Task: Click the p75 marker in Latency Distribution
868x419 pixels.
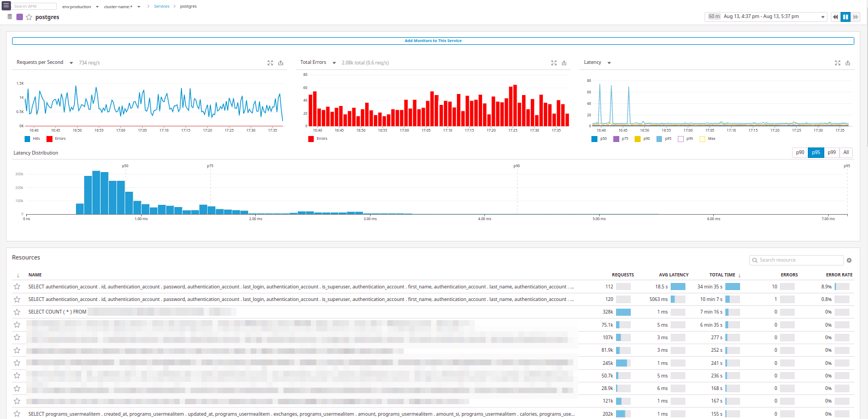Action: click(x=210, y=166)
